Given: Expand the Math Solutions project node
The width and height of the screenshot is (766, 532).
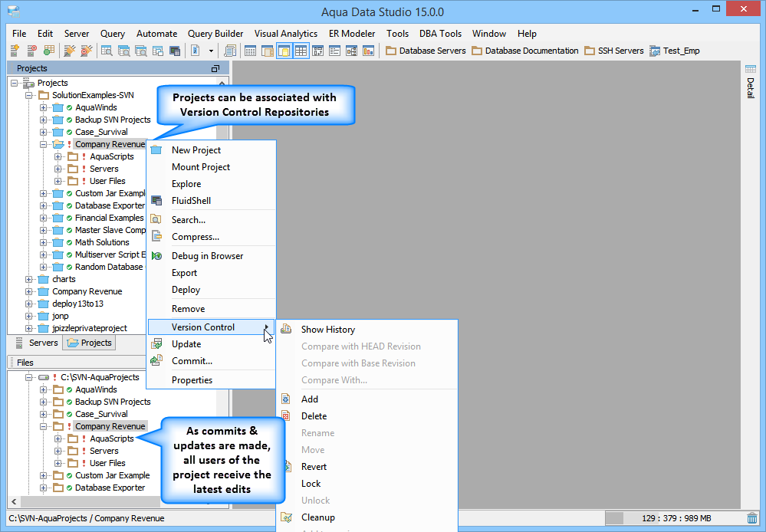Looking at the screenshot, I should point(44,242).
